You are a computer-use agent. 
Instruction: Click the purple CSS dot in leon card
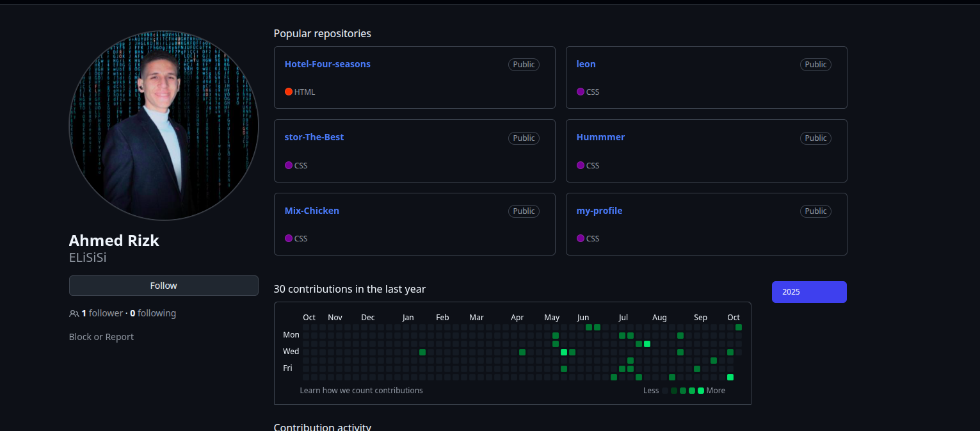(581, 92)
